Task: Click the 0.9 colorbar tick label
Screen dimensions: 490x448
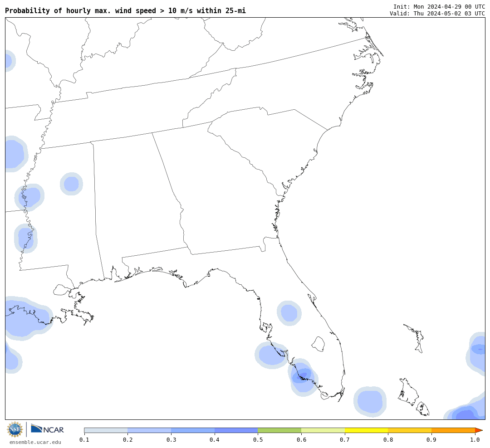Action: pyautogui.click(x=431, y=439)
